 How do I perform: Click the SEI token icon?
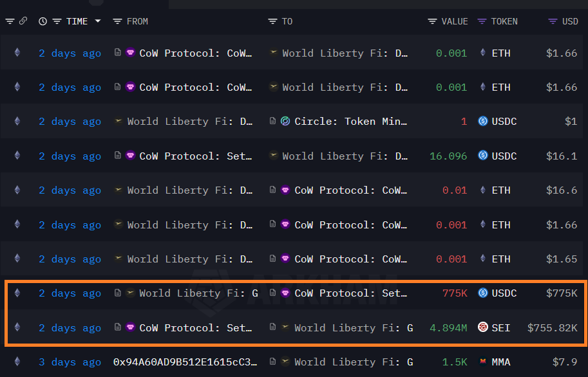coord(482,327)
